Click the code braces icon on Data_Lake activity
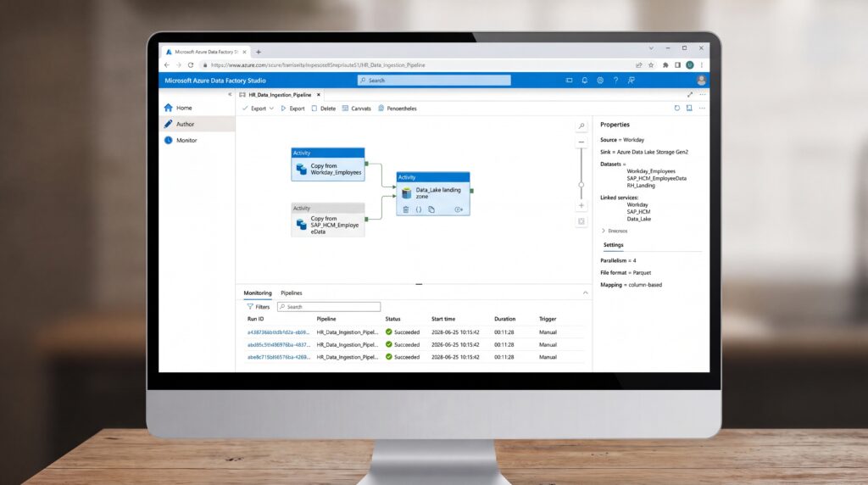This screenshot has width=868, height=485. (419, 209)
